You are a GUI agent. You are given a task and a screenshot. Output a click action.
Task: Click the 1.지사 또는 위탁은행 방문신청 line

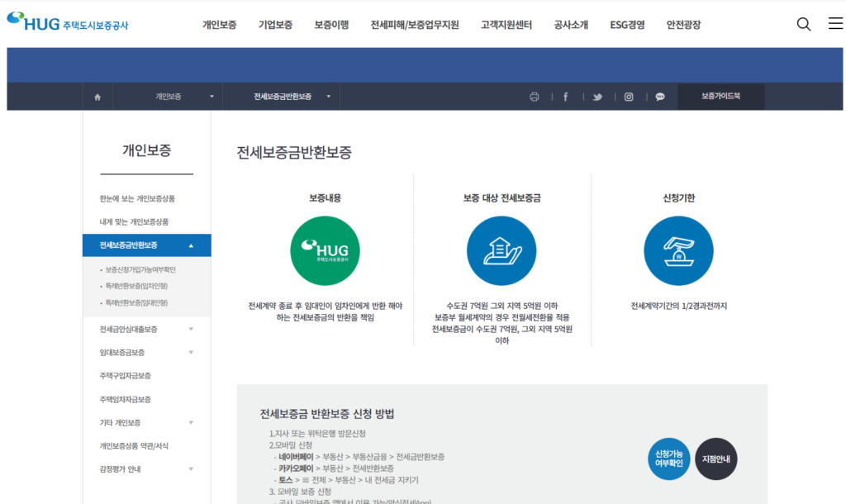317,433
